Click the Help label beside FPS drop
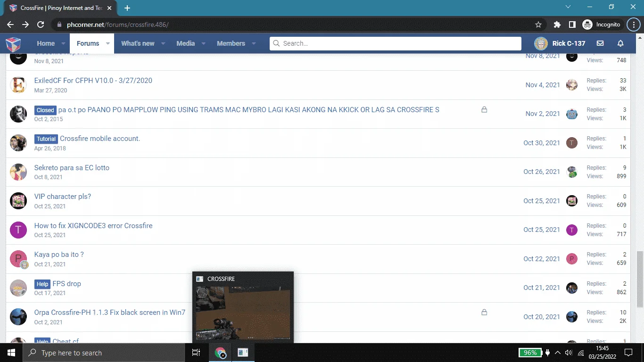The height and width of the screenshot is (362, 644). pyautogui.click(x=42, y=284)
